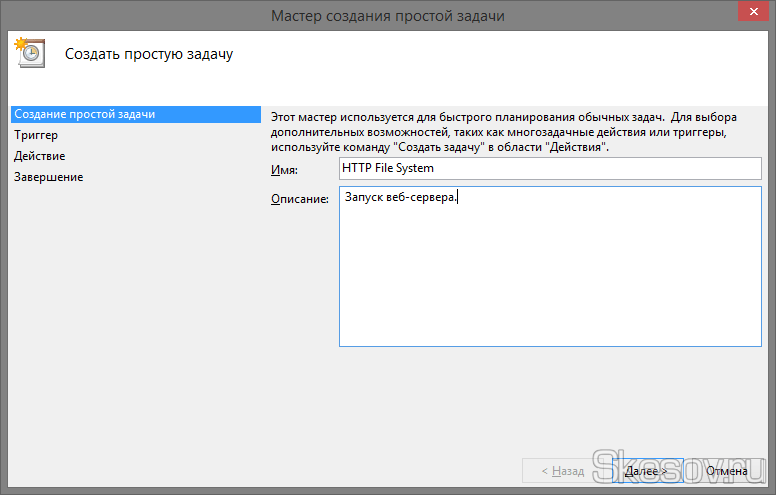Close the wizard with the red X

[x=753, y=11]
